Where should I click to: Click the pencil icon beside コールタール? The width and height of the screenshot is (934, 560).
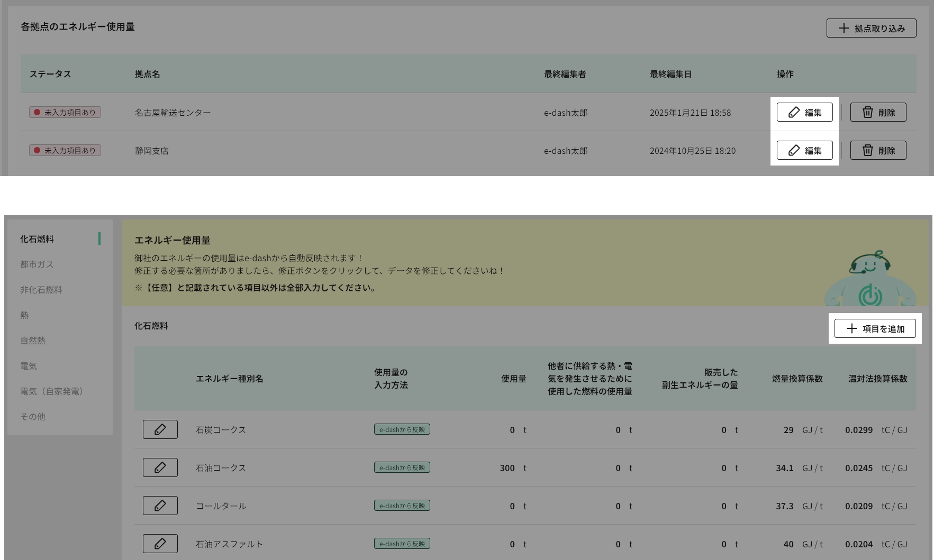tap(160, 505)
